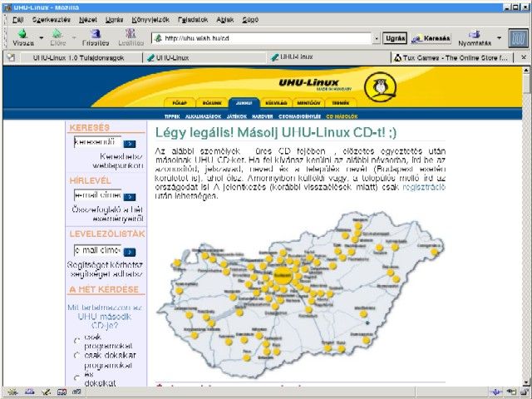Click the poll question 'Mit tartalmazzon az UHU második CD-je?'
The height and width of the screenshot is (399, 532).
pos(105,317)
